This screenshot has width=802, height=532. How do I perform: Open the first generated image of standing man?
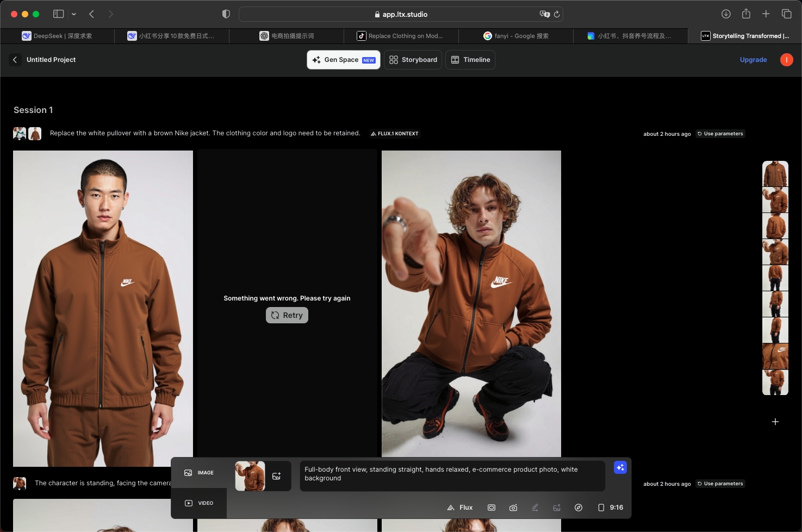tap(103, 308)
